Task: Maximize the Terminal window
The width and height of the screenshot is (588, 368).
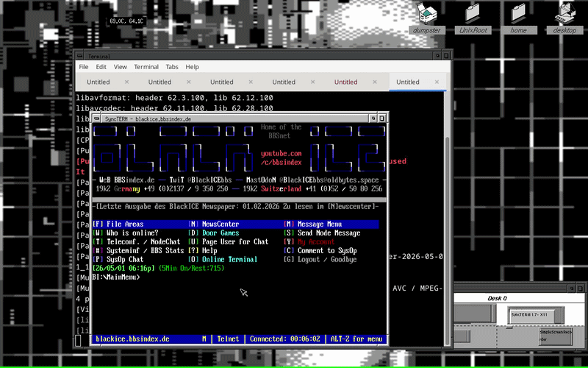Action: pyautogui.click(x=446, y=56)
